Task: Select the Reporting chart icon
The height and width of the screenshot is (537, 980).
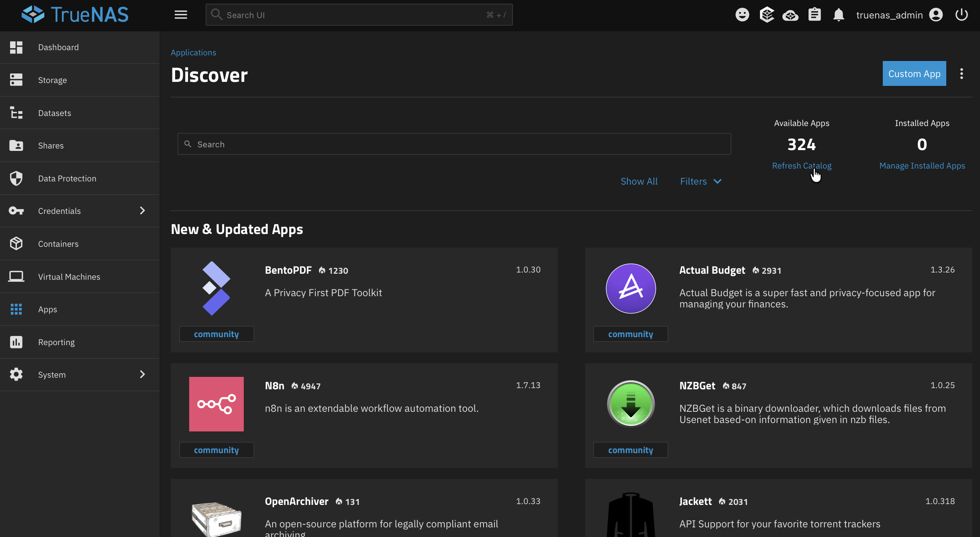Action: coord(16,342)
